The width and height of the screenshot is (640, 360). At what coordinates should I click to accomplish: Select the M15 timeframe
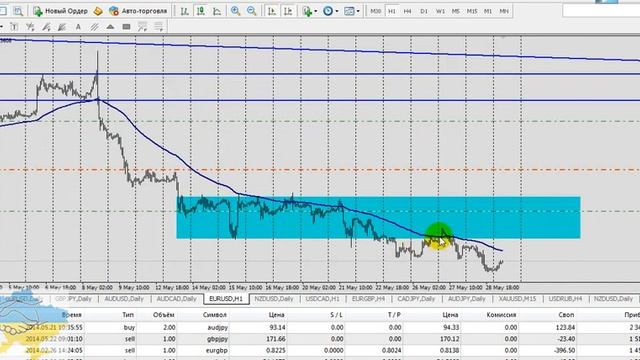472,11
